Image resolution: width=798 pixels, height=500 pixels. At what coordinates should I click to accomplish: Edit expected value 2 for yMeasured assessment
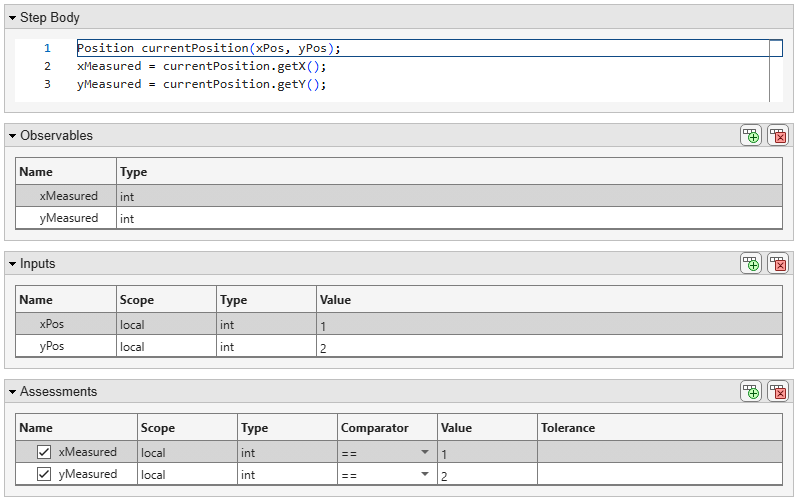[x=488, y=474]
